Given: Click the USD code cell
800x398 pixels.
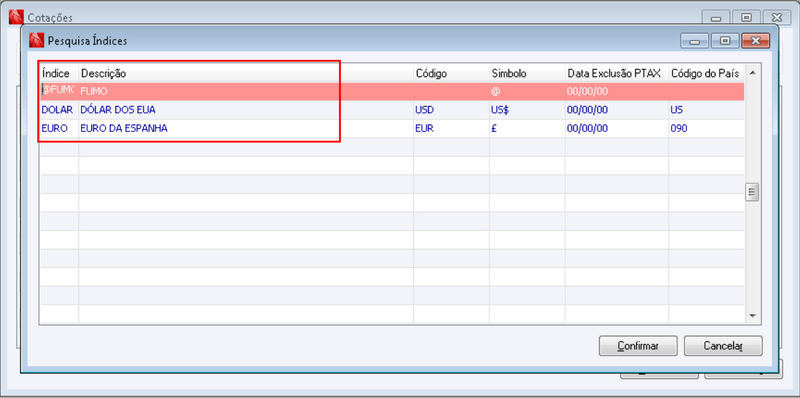Looking at the screenshot, I should pos(451,110).
